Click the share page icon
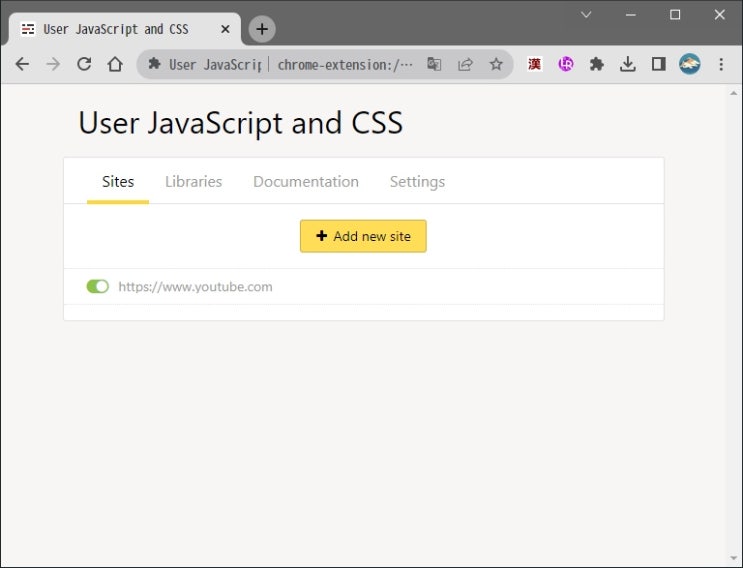 [x=465, y=64]
